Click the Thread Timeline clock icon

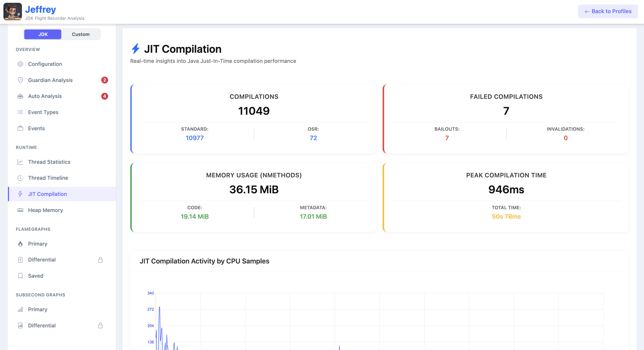(x=20, y=178)
